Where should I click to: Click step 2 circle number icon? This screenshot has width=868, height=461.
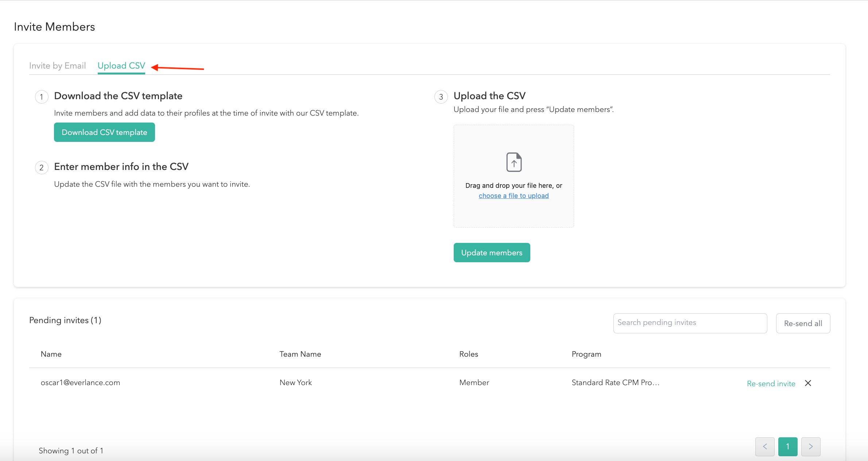coord(42,167)
